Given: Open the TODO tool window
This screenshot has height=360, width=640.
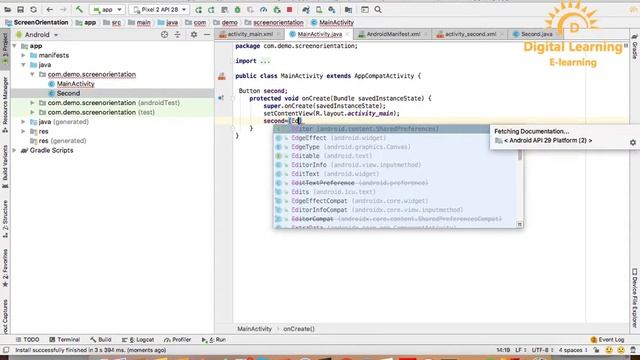Looking at the screenshot, I should click(27, 340).
